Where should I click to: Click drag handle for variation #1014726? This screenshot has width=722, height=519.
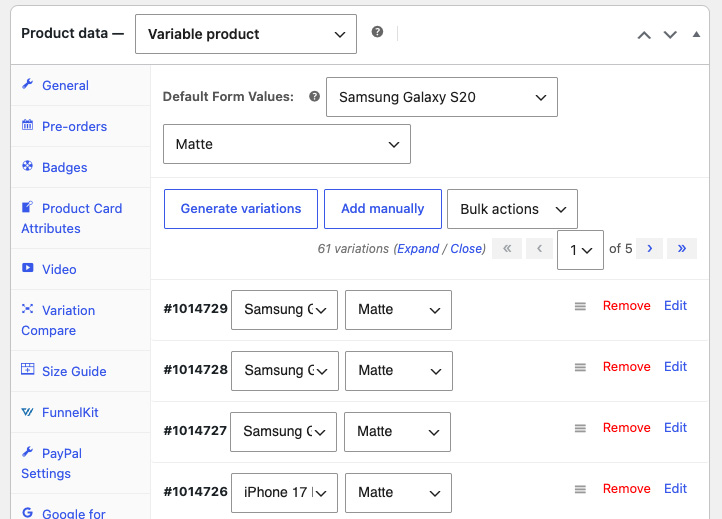580,490
